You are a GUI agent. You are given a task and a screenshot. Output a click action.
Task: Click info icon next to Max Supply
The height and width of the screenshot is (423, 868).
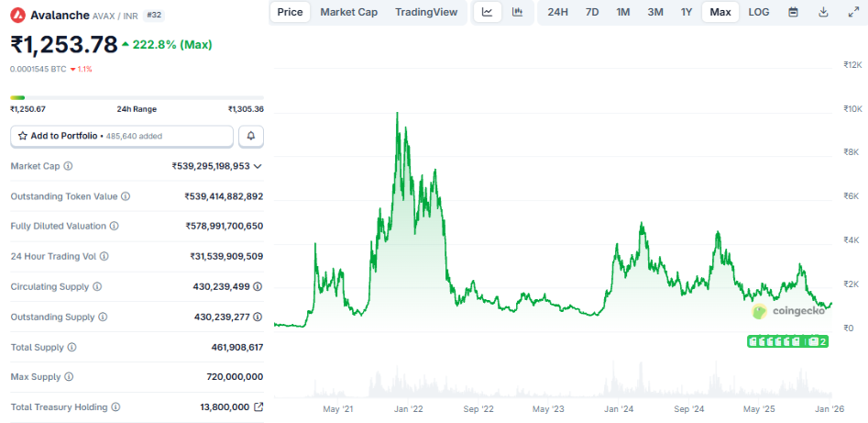pyautogui.click(x=68, y=376)
